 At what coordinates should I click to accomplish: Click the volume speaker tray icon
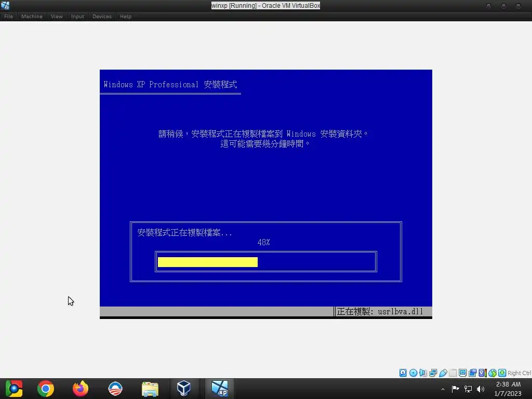pos(481,389)
